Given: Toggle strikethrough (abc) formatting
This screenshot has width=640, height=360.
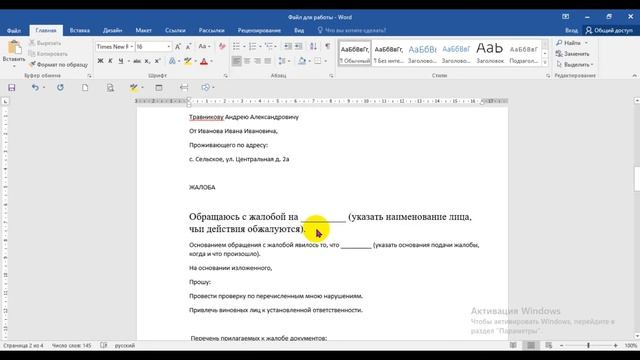Looking at the screenshot, I should (137, 61).
